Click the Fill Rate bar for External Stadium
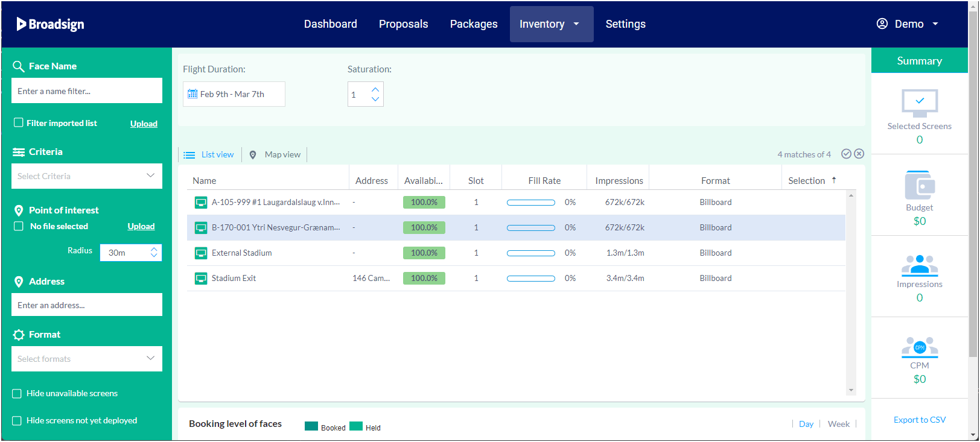Screen dimensions: 980x442 [531, 253]
